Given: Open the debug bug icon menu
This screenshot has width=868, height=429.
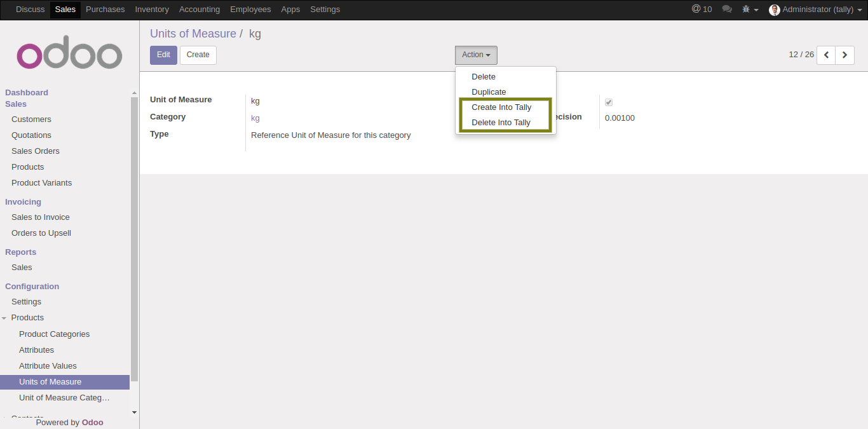Looking at the screenshot, I should click(750, 10).
